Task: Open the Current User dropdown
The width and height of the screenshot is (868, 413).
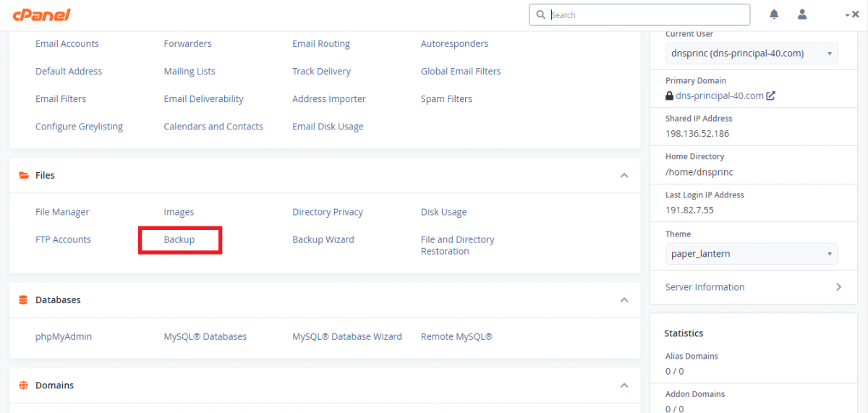Action: coord(752,54)
